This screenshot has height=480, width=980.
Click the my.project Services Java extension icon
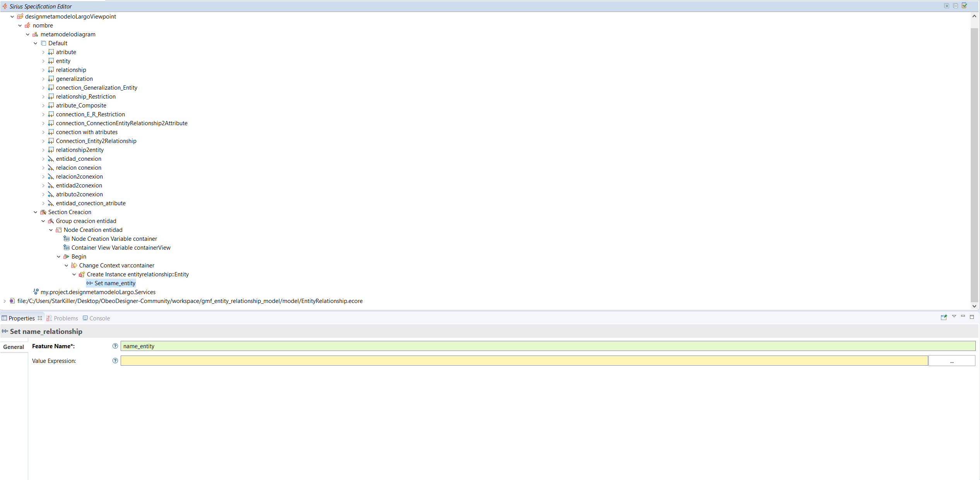coord(36,292)
